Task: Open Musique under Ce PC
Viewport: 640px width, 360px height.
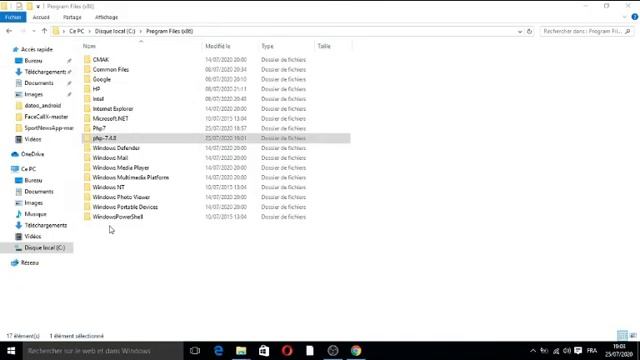Action: 35,214
